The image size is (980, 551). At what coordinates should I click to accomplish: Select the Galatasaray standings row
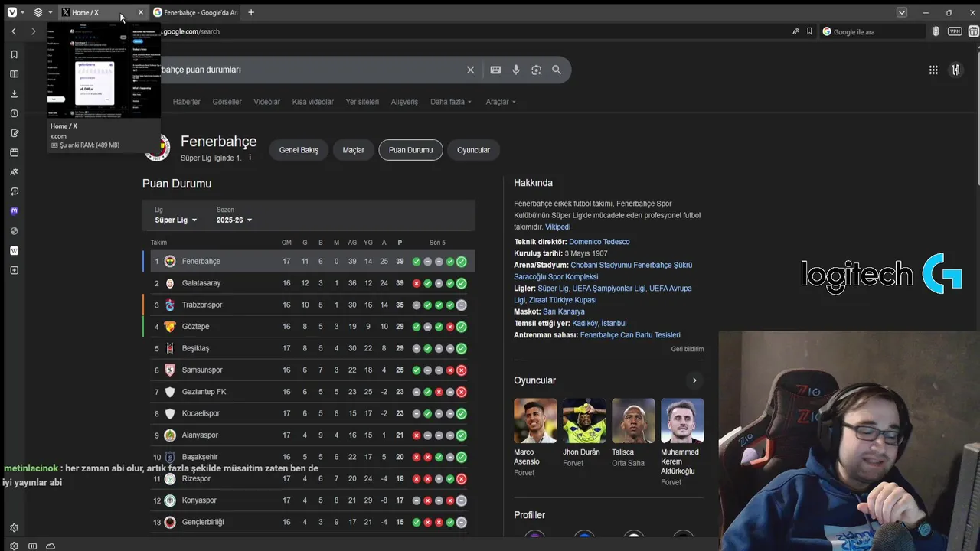309,283
